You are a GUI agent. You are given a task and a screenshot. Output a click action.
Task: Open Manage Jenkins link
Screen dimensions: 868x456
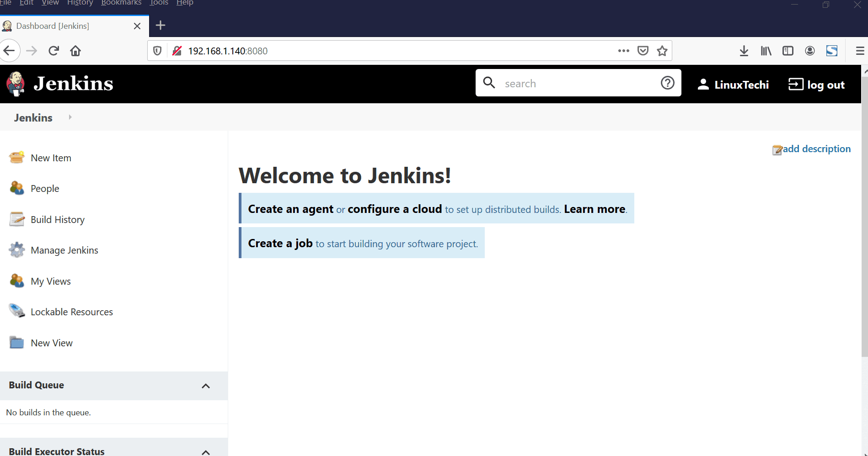[x=64, y=250]
